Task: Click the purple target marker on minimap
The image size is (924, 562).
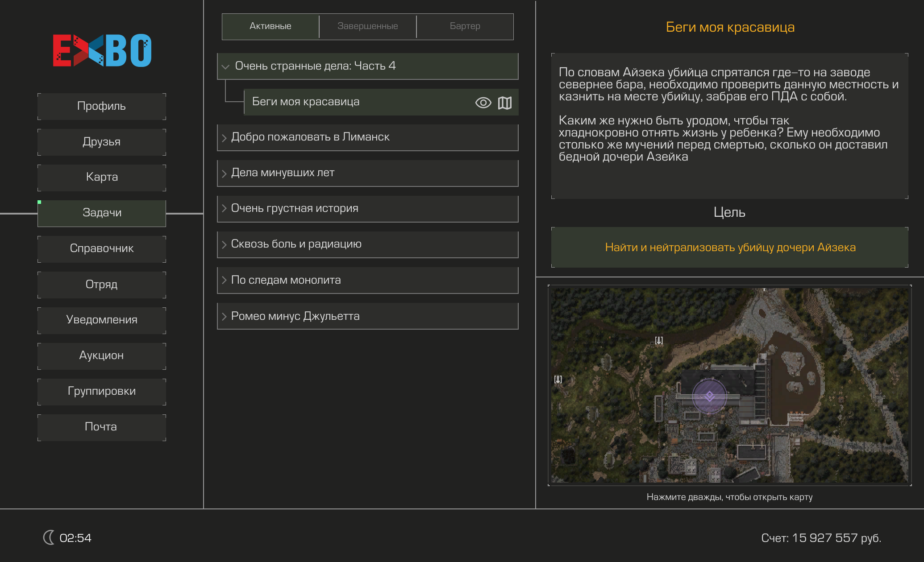Action: (709, 396)
